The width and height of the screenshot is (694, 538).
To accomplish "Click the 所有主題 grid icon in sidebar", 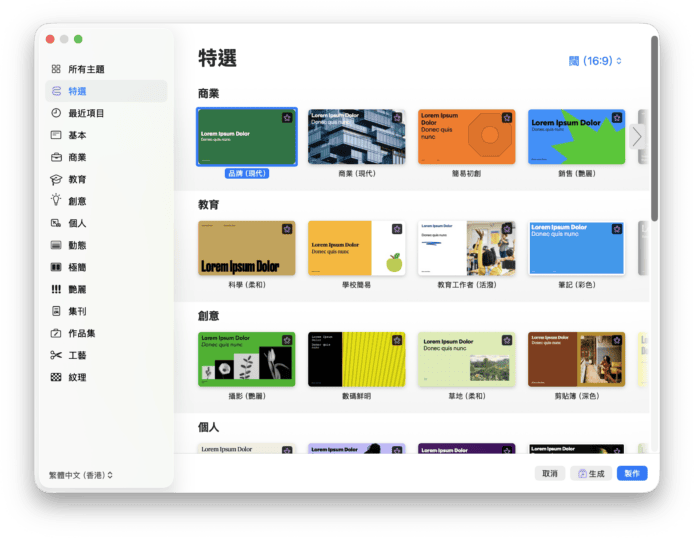I will pyautogui.click(x=56, y=69).
